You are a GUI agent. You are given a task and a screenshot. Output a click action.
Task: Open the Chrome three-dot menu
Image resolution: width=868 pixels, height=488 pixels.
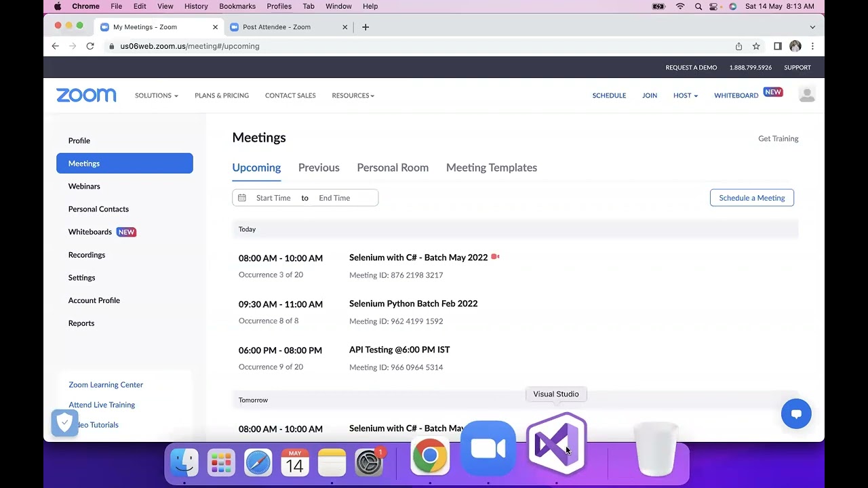(x=812, y=46)
